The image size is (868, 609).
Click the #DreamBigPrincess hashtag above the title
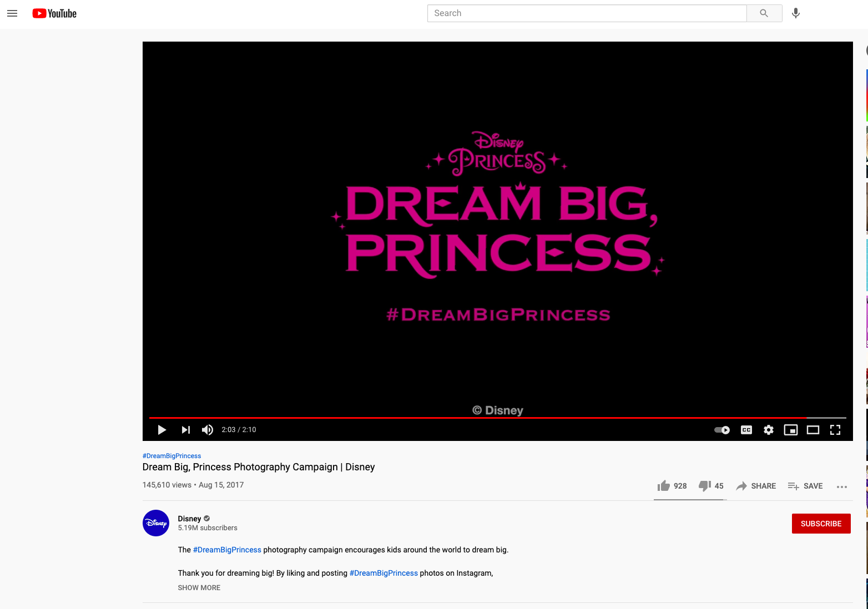tap(171, 456)
